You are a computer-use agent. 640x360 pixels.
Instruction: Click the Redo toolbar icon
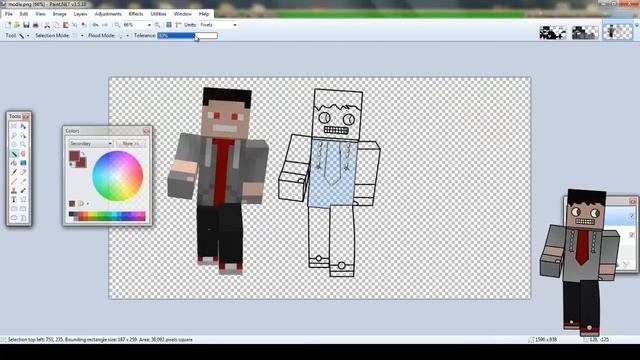click(105, 25)
